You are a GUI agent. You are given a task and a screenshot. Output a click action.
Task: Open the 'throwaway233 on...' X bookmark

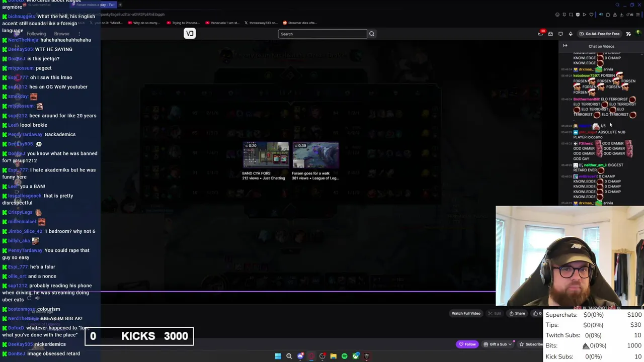tap(261, 23)
